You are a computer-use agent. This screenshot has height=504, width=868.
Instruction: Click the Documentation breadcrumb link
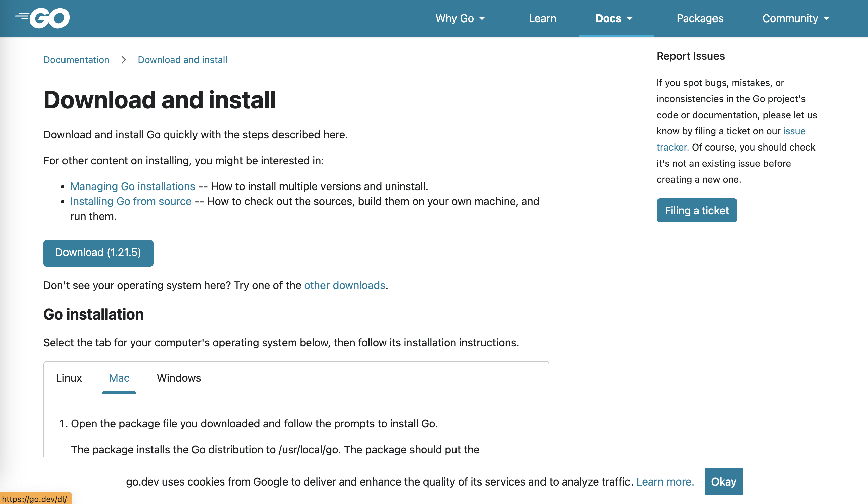tap(76, 60)
